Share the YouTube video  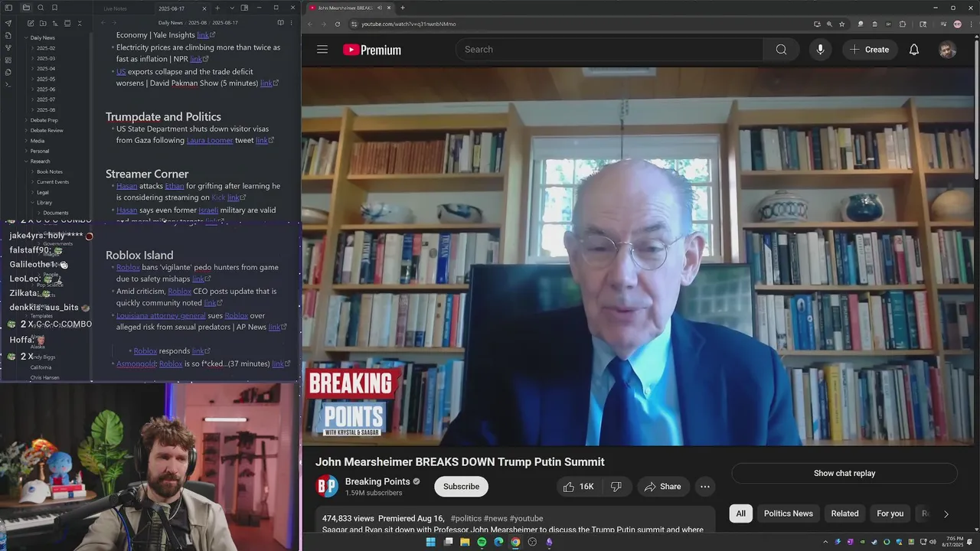pyautogui.click(x=662, y=487)
